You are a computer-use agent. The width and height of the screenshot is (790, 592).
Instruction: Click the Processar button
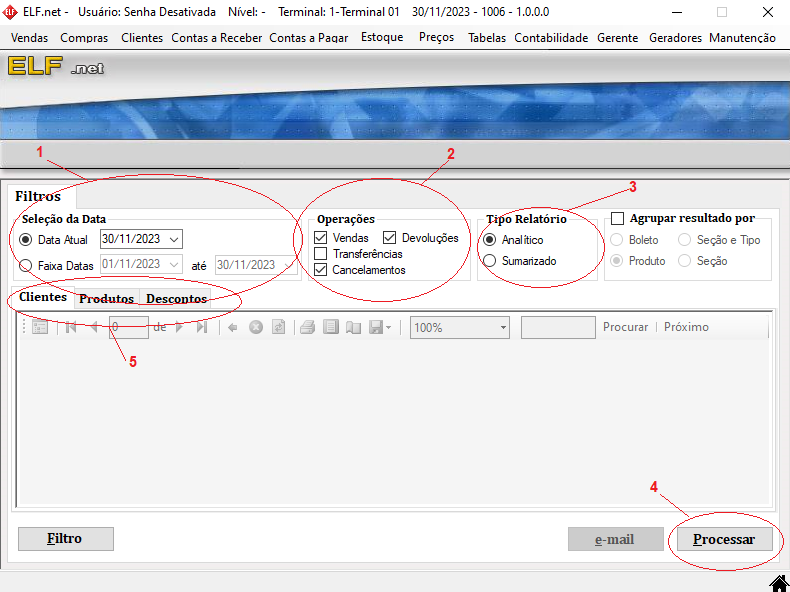point(725,539)
